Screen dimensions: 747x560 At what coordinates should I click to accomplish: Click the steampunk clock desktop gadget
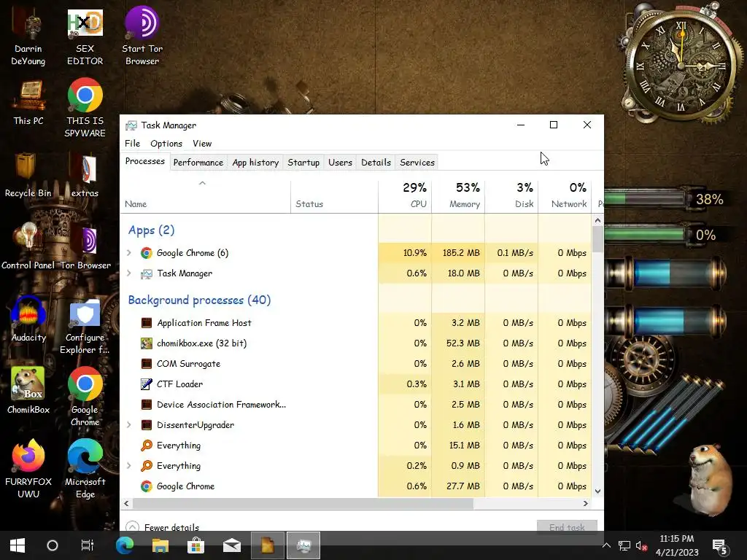[682, 66]
